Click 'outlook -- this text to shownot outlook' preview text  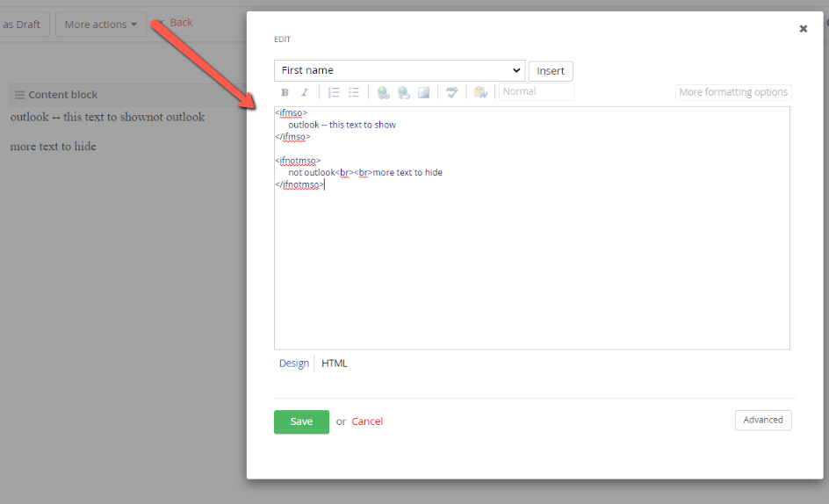107,117
